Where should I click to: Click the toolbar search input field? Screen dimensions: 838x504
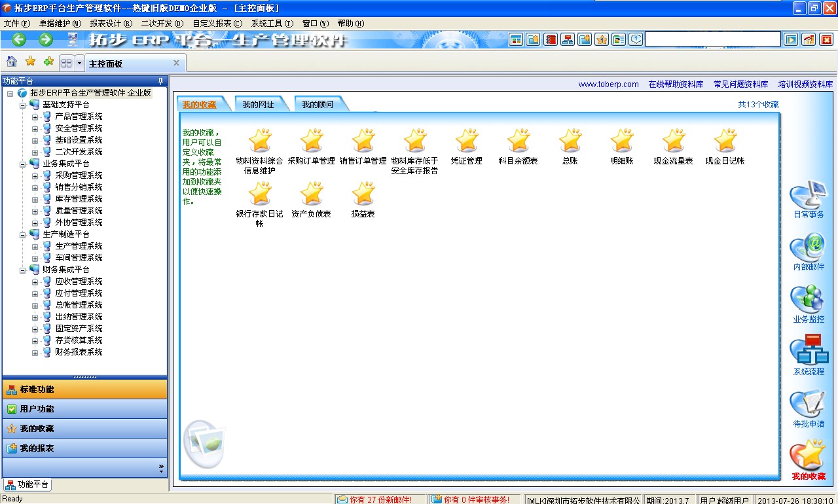pos(712,39)
